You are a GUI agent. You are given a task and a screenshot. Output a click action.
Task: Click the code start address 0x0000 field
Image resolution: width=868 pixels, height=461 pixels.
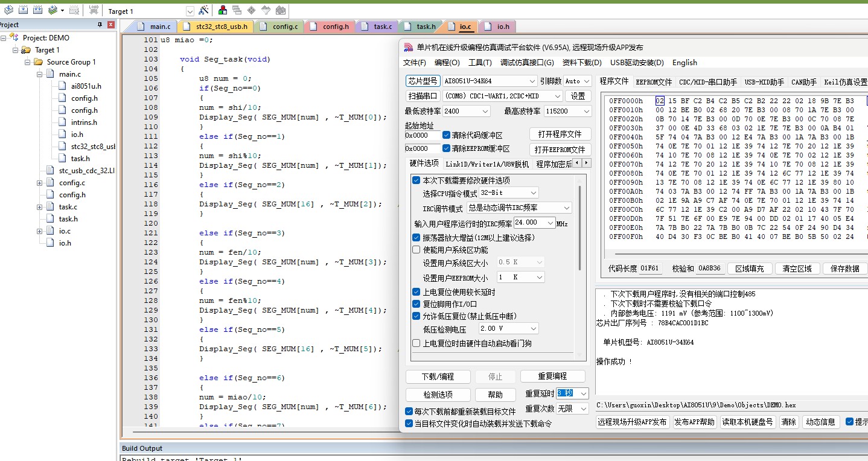pyautogui.click(x=423, y=135)
